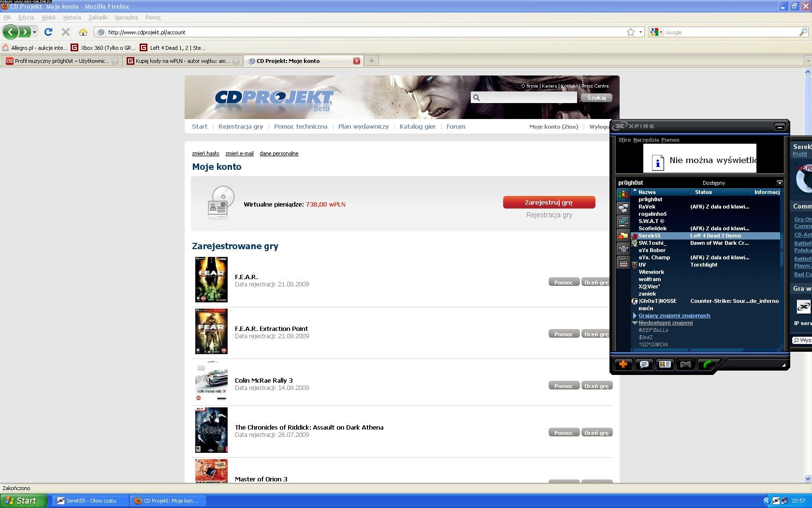Click the Google search magnifier icon
The image size is (812, 508).
coord(803,32)
